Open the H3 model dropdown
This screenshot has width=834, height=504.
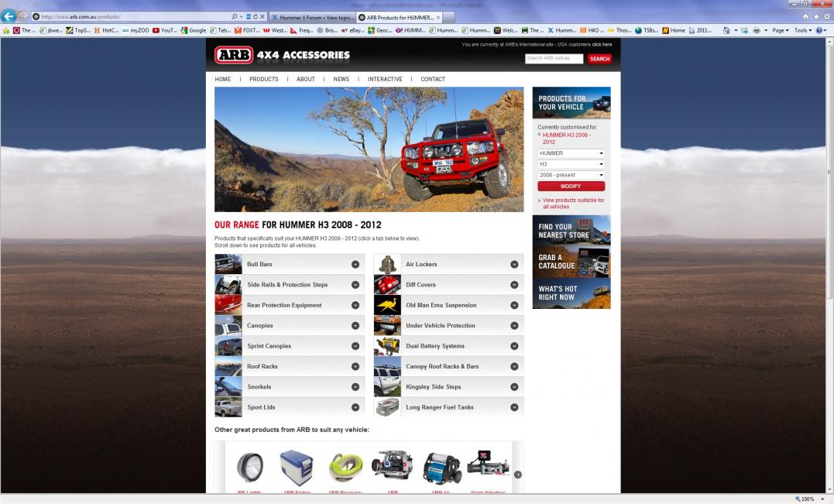point(571,164)
